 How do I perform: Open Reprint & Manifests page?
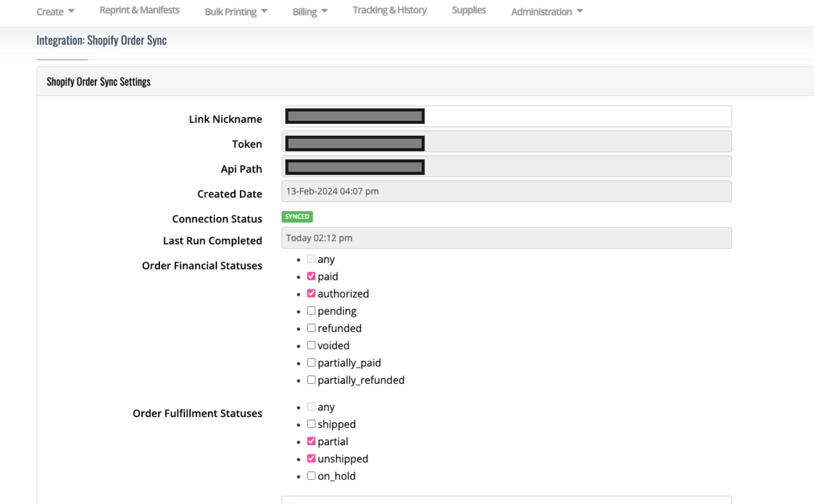(139, 10)
